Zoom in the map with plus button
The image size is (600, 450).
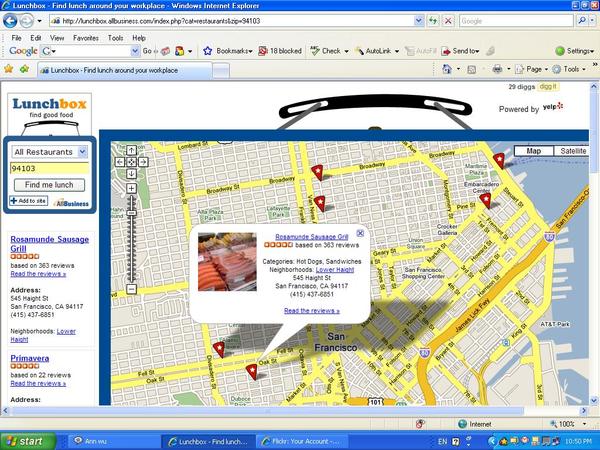coord(131,188)
